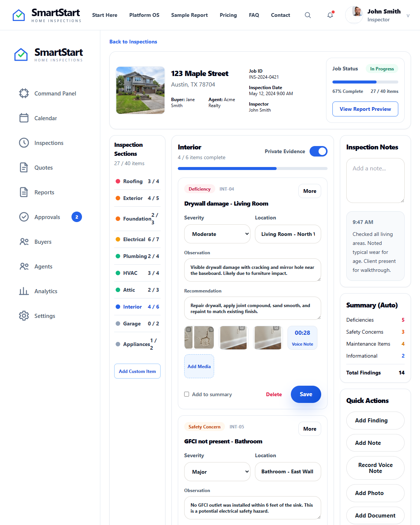This screenshot has width=420, height=525.
Task: Open the Start Here menu item
Action: point(105,15)
